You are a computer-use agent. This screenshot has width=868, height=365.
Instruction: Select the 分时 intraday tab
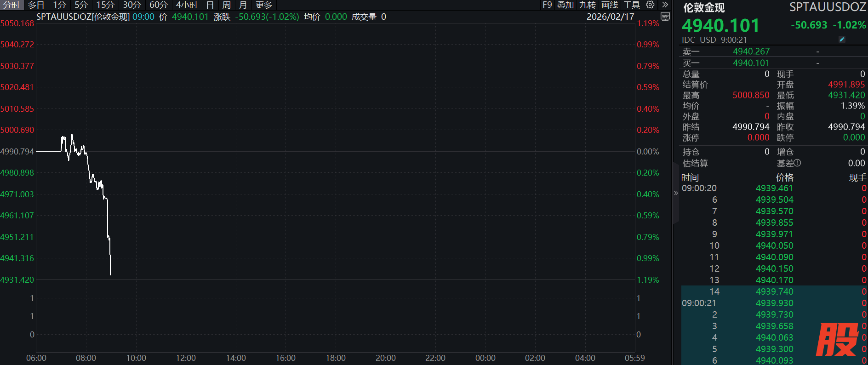click(11, 5)
